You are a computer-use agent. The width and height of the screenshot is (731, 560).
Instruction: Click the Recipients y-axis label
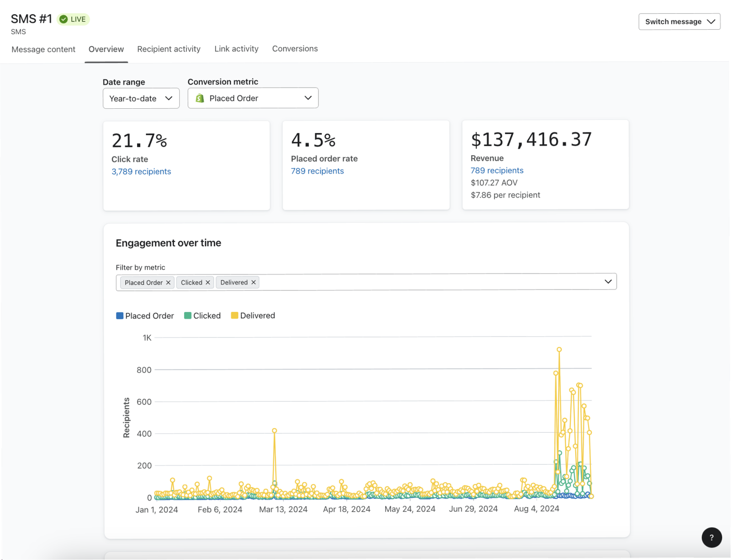[127, 417]
